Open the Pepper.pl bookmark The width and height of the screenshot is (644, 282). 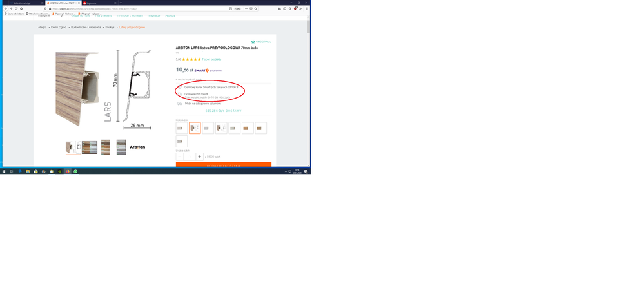(64, 14)
